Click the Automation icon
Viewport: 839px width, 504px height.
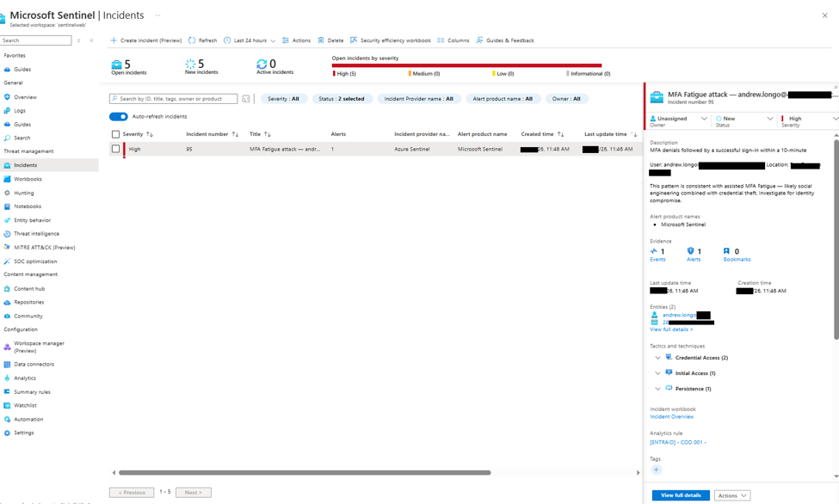click(7, 419)
